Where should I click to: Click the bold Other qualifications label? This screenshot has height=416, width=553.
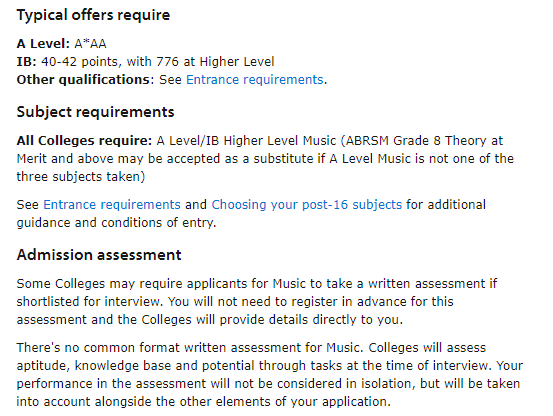(x=85, y=80)
